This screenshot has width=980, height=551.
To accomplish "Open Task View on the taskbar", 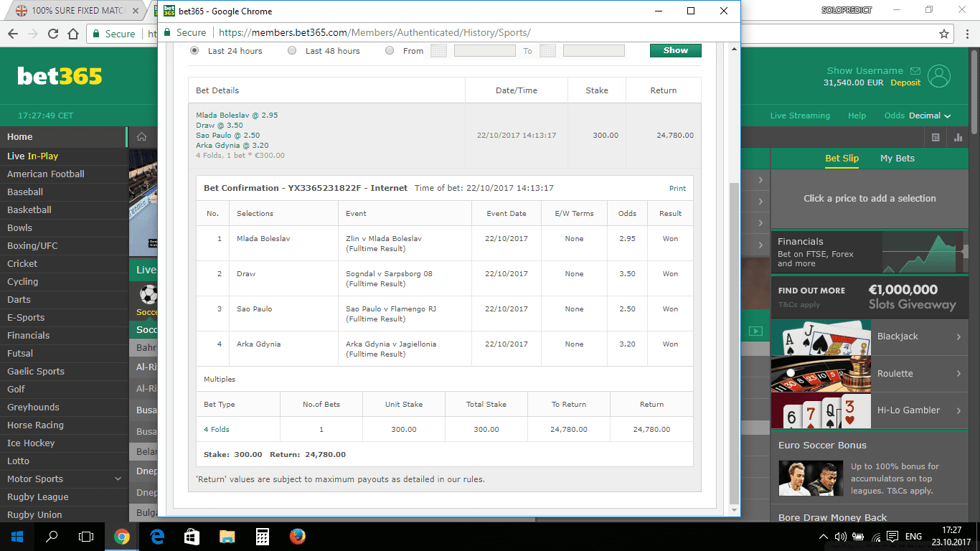I will (86, 536).
